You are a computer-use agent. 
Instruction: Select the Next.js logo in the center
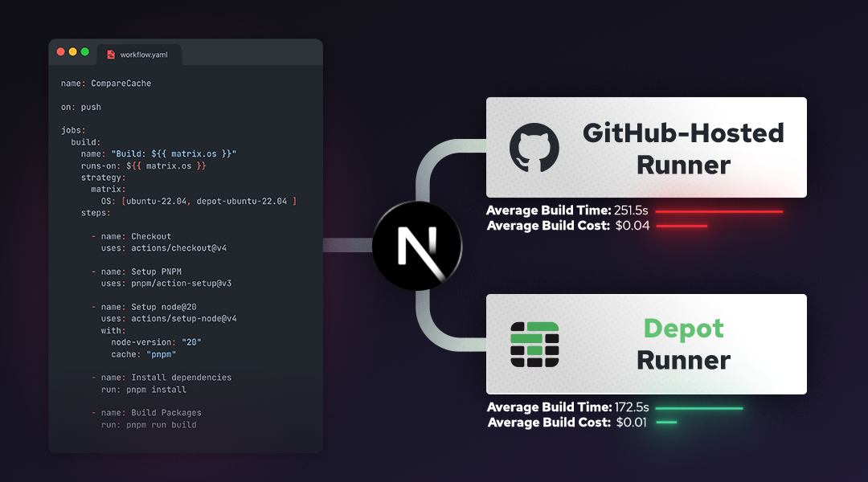pyautogui.click(x=417, y=245)
